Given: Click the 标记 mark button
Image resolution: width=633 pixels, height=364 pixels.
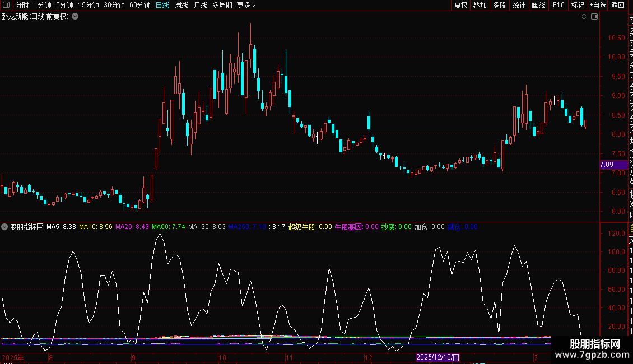Looking at the screenshot, I should [x=578, y=5].
